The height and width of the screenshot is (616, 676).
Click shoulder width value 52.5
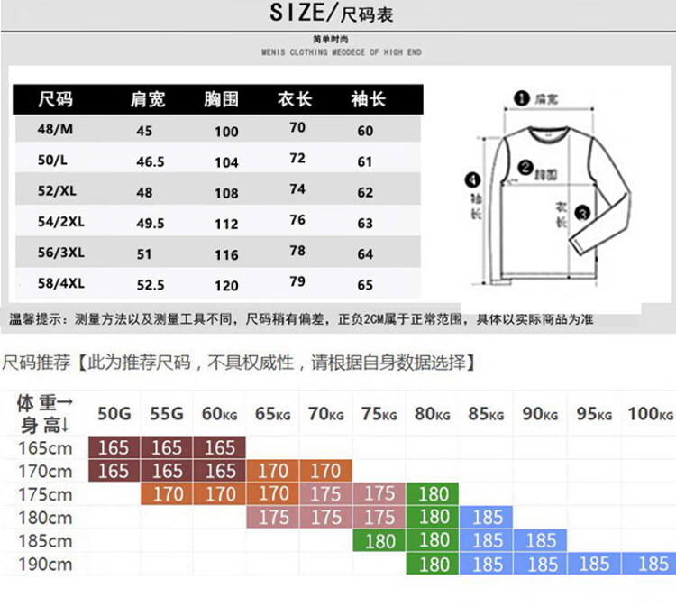[x=151, y=285]
